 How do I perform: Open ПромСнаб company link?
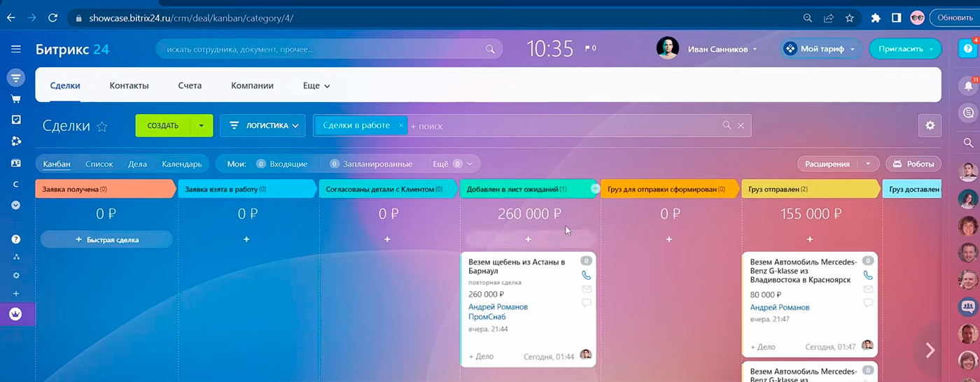[488, 316]
